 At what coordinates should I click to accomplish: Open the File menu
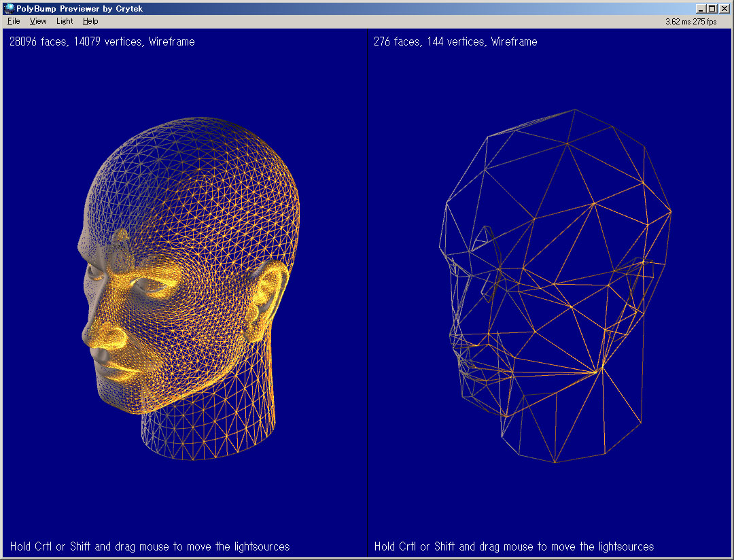[14, 21]
